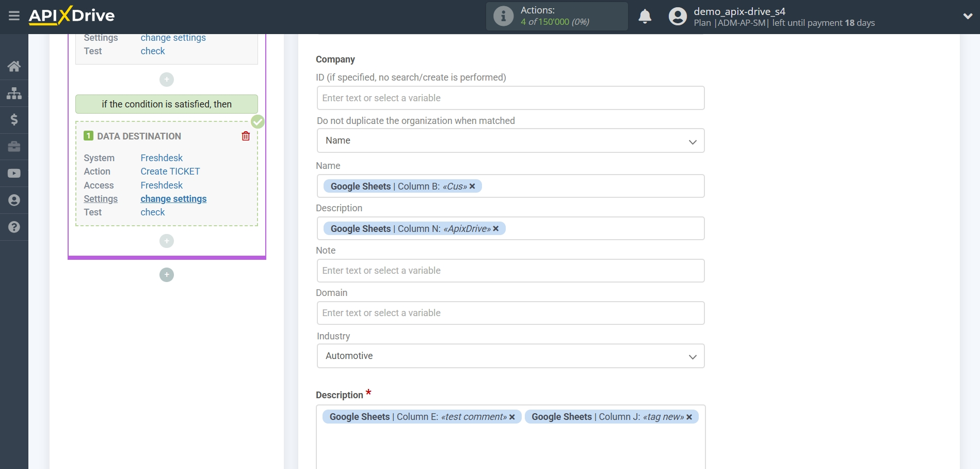Image resolution: width=980 pixels, height=469 pixels.
Task: Click the company ID input field
Action: coord(510,98)
